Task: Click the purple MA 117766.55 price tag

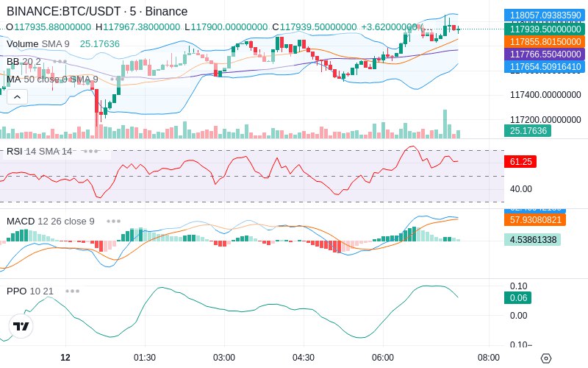Action: (x=545, y=54)
